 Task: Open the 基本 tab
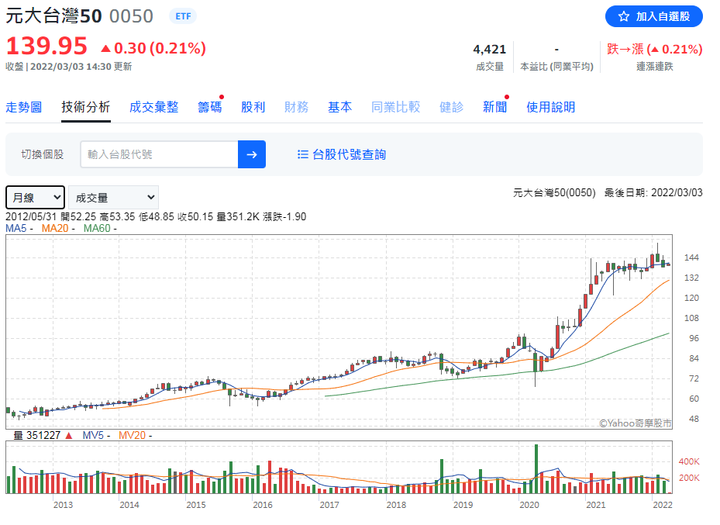point(340,107)
